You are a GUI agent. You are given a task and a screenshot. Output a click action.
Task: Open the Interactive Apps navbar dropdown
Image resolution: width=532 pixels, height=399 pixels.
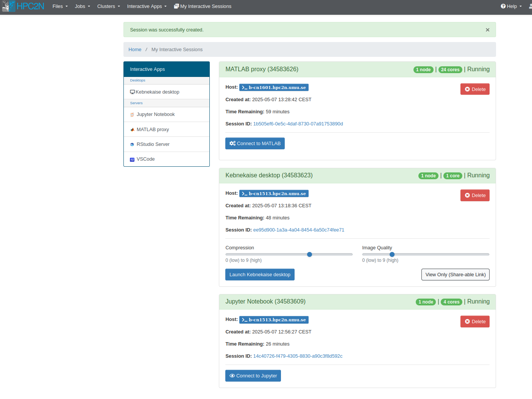pos(147,6)
